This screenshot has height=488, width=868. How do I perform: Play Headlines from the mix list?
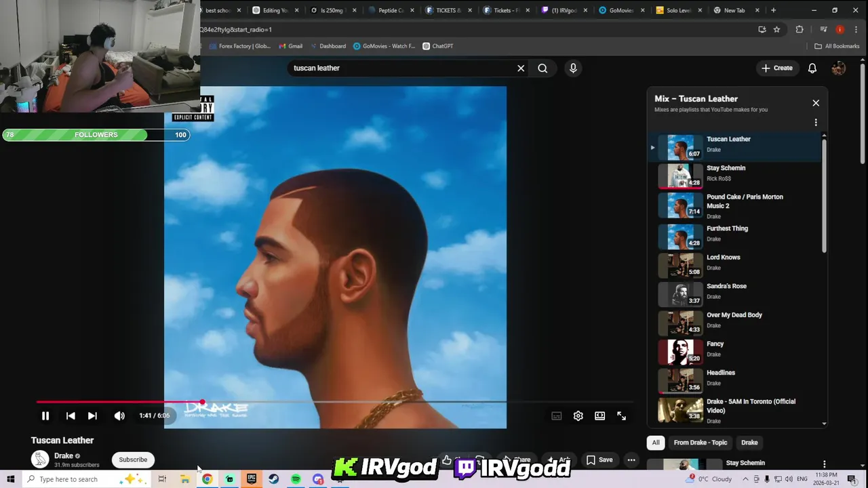734,380
